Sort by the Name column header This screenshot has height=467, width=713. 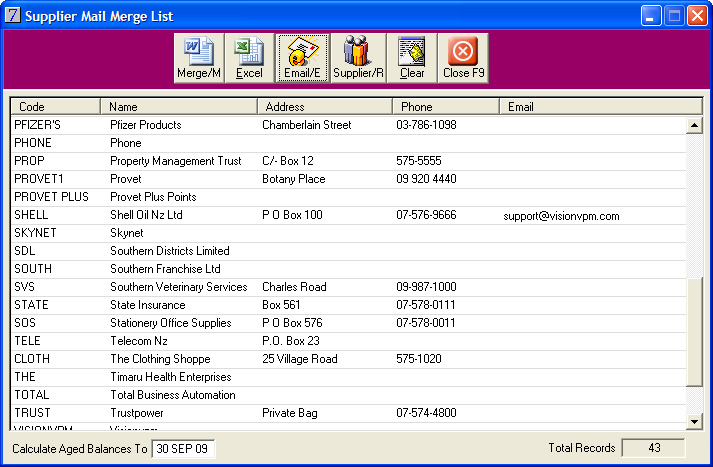tap(179, 106)
